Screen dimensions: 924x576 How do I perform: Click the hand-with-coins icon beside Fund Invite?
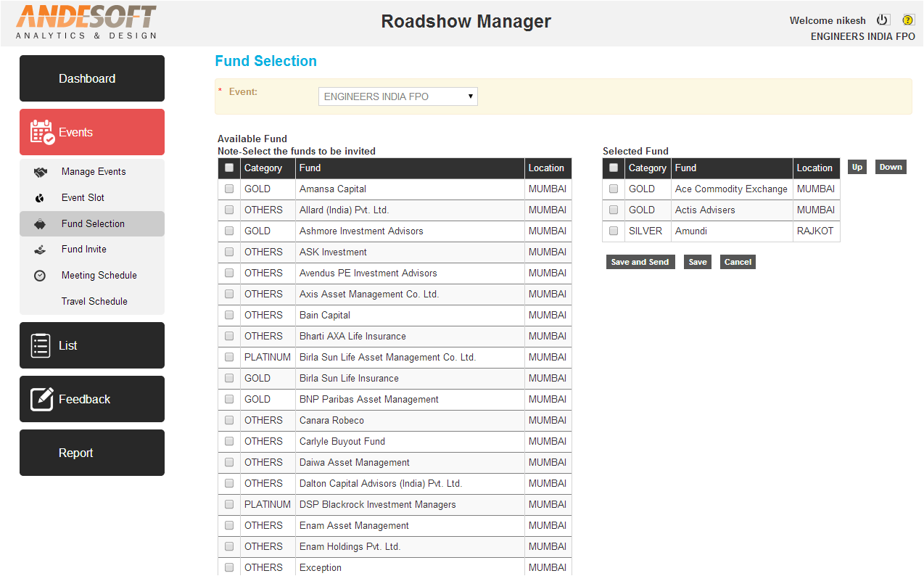[39, 250]
